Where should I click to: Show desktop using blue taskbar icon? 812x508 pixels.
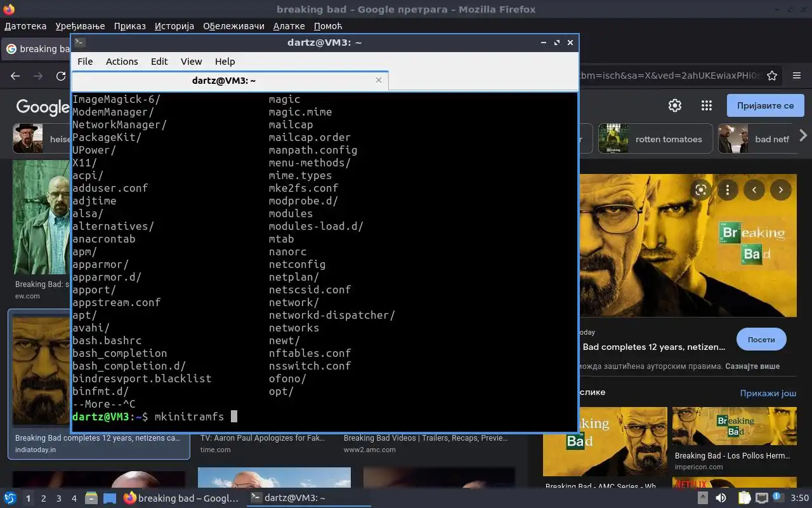point(110,498)
